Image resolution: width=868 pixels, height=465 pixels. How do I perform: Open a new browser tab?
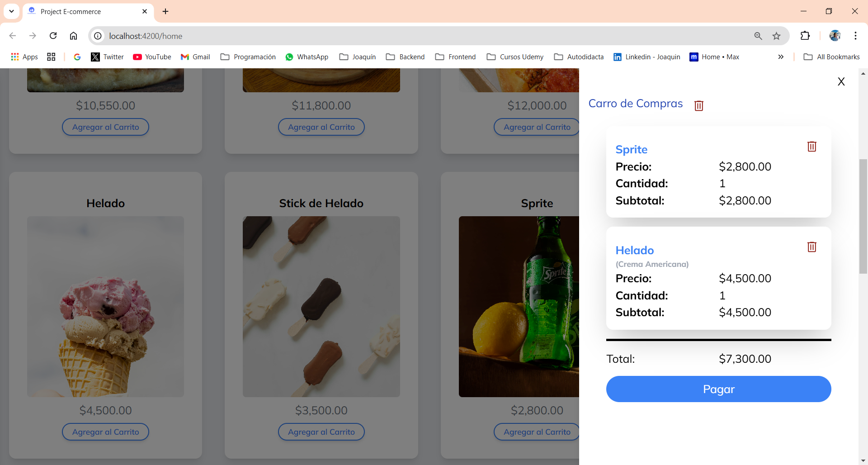point(165,11)
